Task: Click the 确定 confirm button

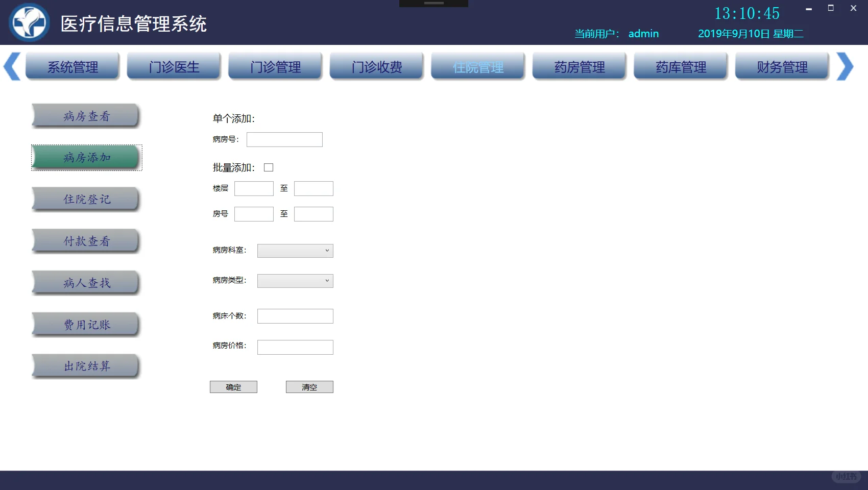Action: pyautogui.click(x=233, y=386)
